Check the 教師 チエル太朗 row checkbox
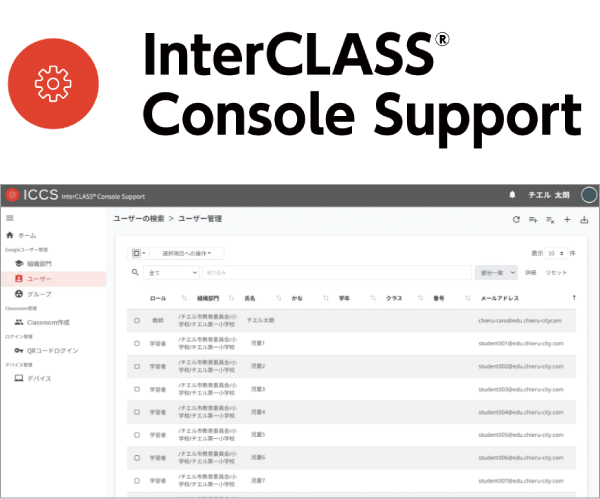The image size is (600, 499). tap(137, 320)
